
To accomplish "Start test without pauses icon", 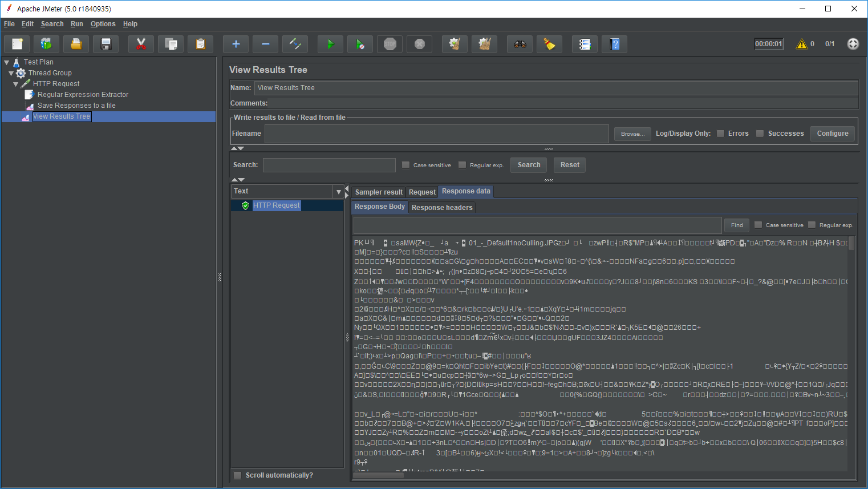I will (x=360, y=44).
